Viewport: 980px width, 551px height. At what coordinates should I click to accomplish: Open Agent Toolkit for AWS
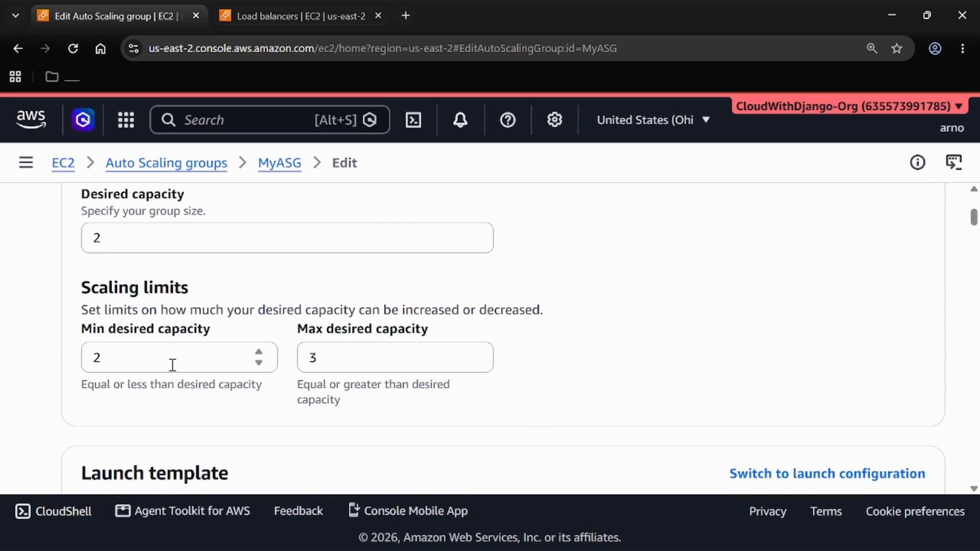pos(183,511)
